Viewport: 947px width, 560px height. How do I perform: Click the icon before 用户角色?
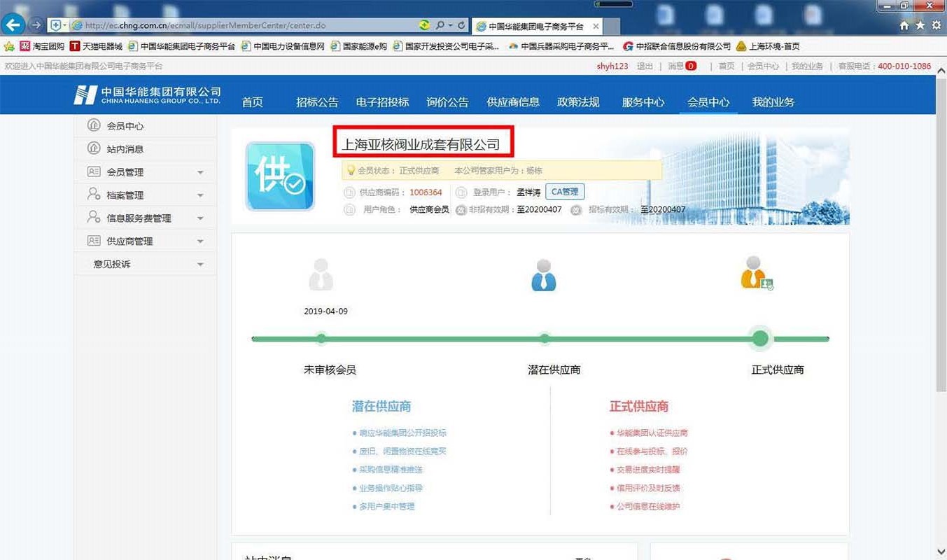click(349, 209)
